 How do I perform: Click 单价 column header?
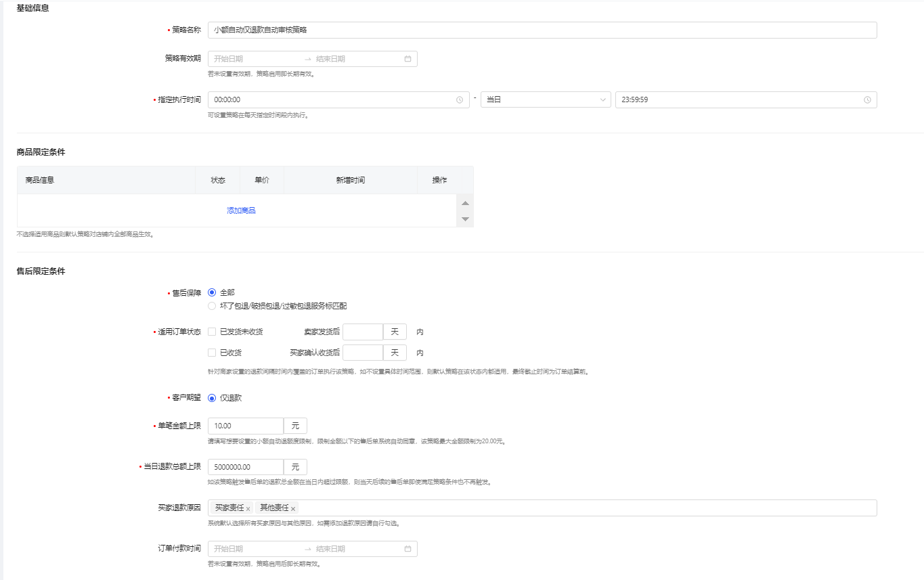coord(262,180)
